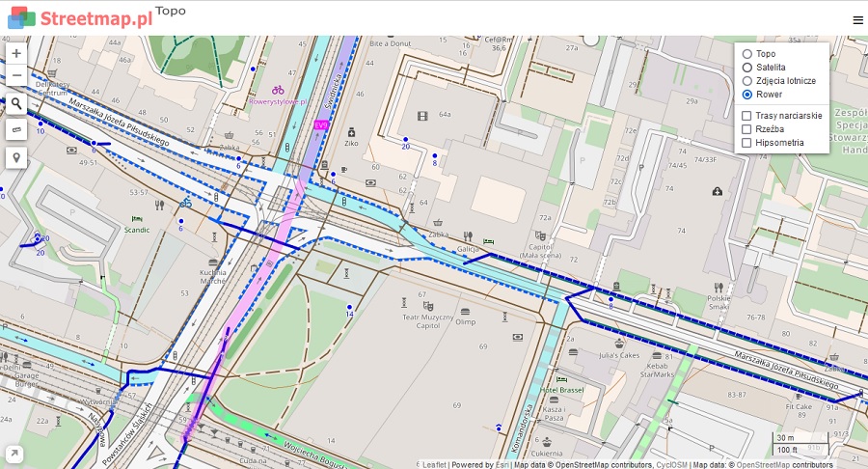868x469 pixels.
Task: Click the arrow icon in bottom-left corner
Action: pyautogui.click(x=15, y=454)
